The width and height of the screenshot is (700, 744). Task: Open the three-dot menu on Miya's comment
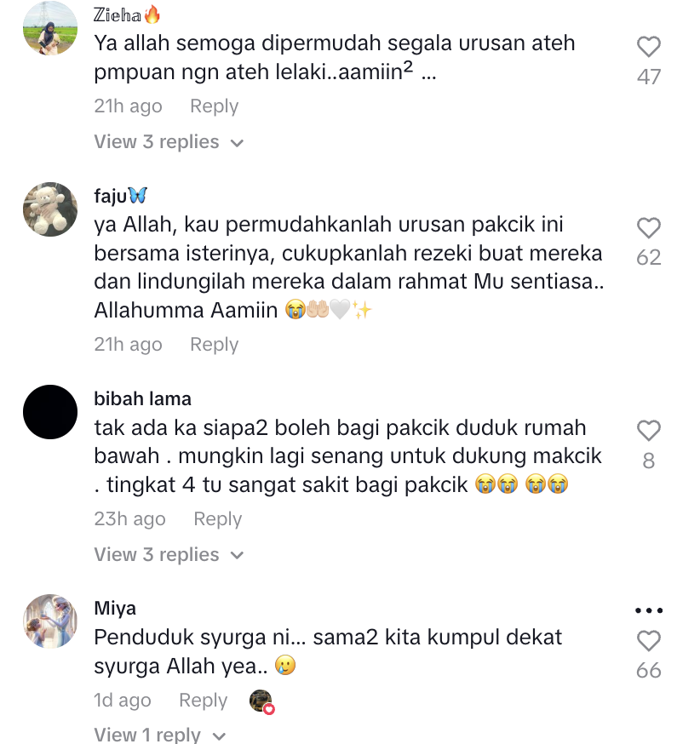click(649, 610)
